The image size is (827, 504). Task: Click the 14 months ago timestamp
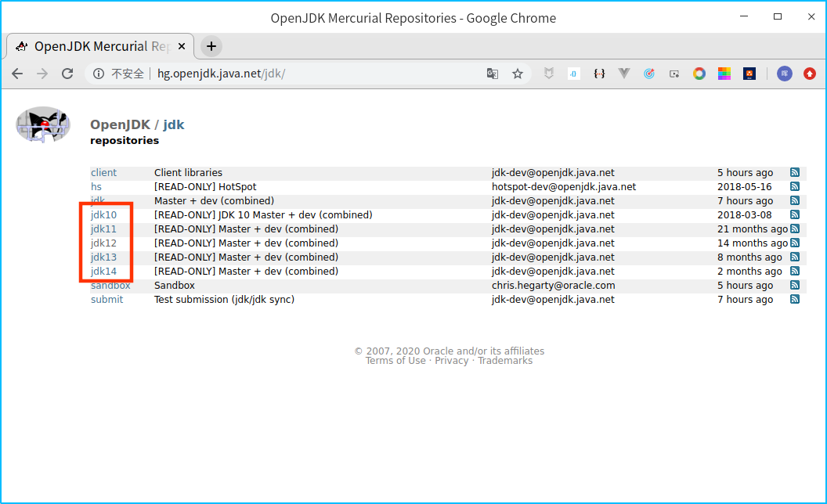[x=753, y=243]
